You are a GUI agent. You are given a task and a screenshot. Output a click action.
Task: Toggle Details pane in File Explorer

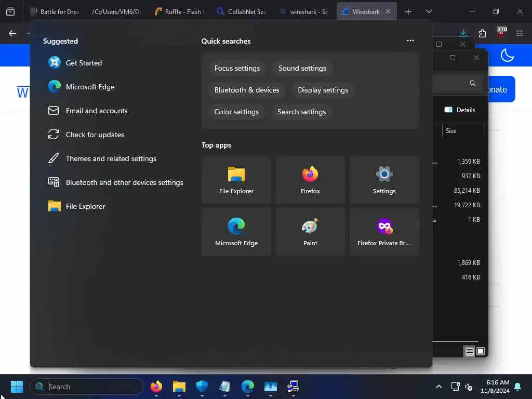point(460,110)
